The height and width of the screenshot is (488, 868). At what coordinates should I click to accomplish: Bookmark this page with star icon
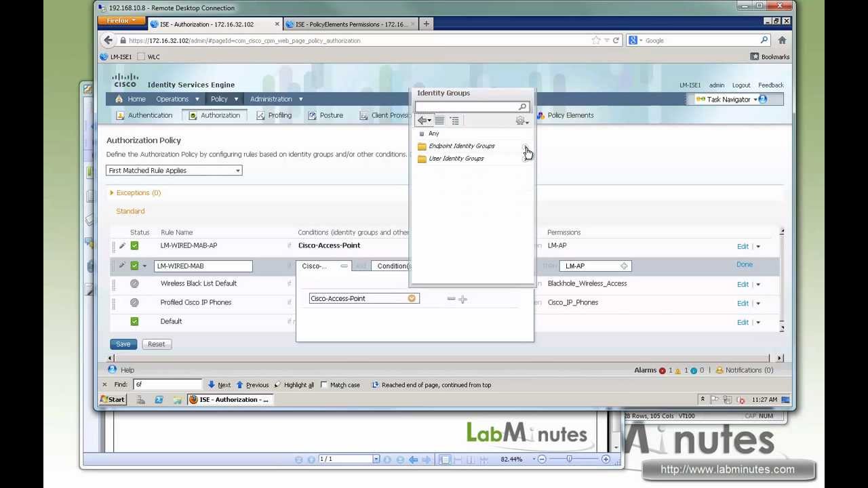point(595,41)
